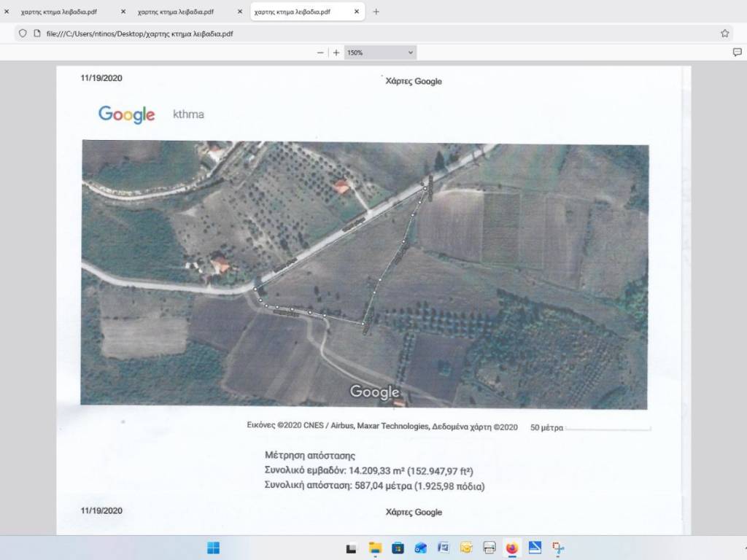Viewport: 747px width, 560px height.
Task: Click the tracking protection shield icon
Action: point(23,33)
